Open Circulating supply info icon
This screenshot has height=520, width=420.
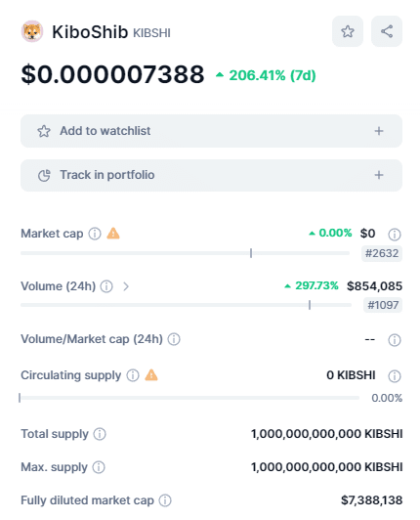tap(133, 375)
